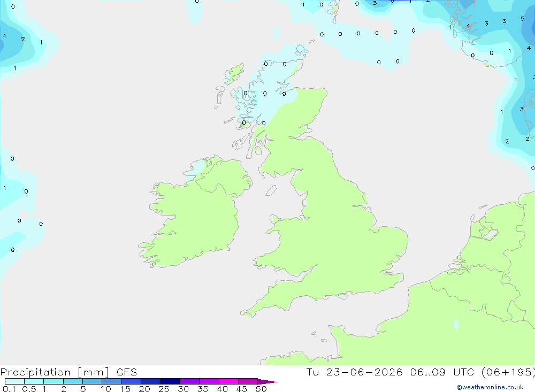Click the '25' legend scale label
The image size is (535, 392).
click(x=164, y=389)
